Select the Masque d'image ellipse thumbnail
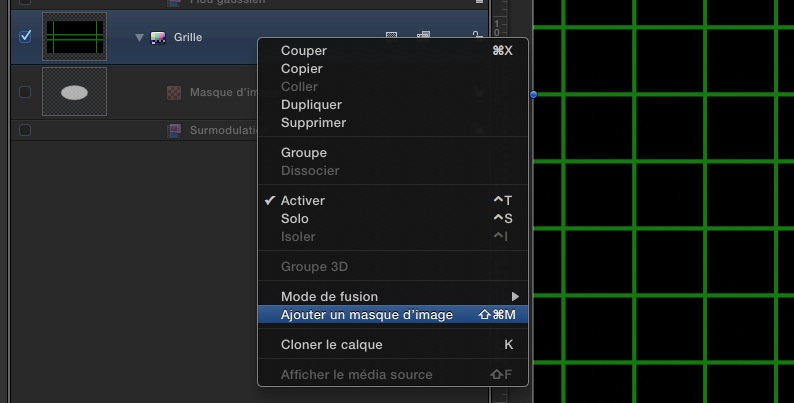Image resolution: width=794 pixels, height=403 pixels. click(75, 92)
